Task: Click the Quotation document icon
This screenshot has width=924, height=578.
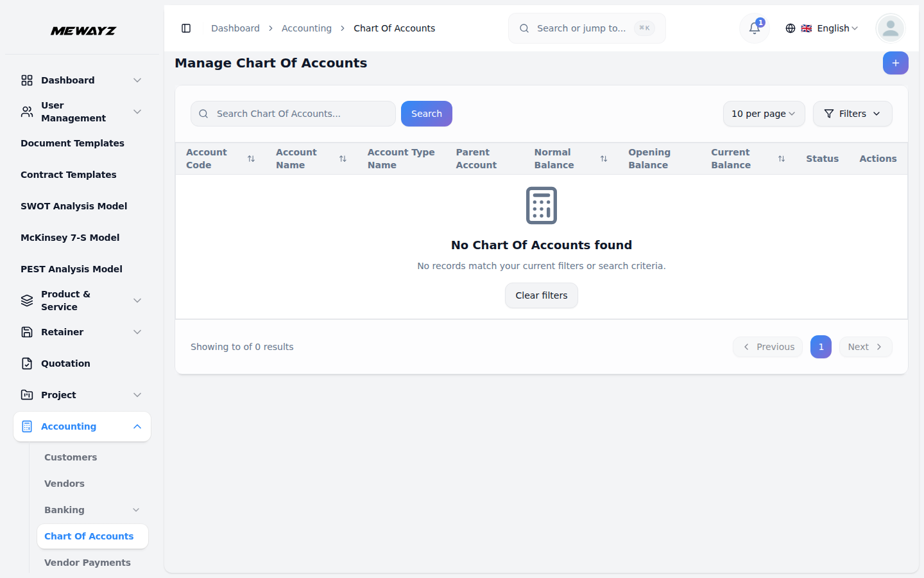Action: (26, 363)
